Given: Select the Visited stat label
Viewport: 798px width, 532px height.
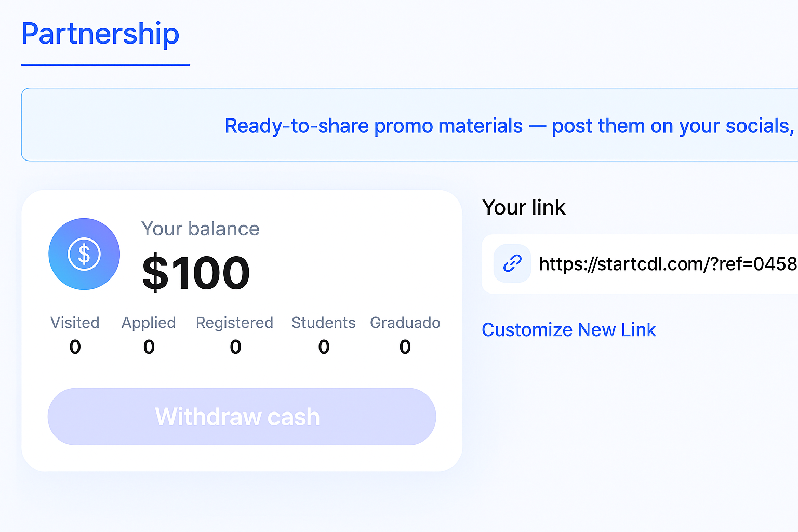Looking at the screenshot, I should coord(75,323).
